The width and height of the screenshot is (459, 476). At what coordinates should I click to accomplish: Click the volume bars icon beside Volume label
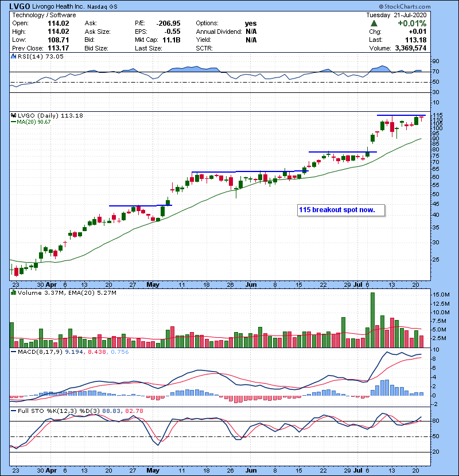click(x=13, y=292)
